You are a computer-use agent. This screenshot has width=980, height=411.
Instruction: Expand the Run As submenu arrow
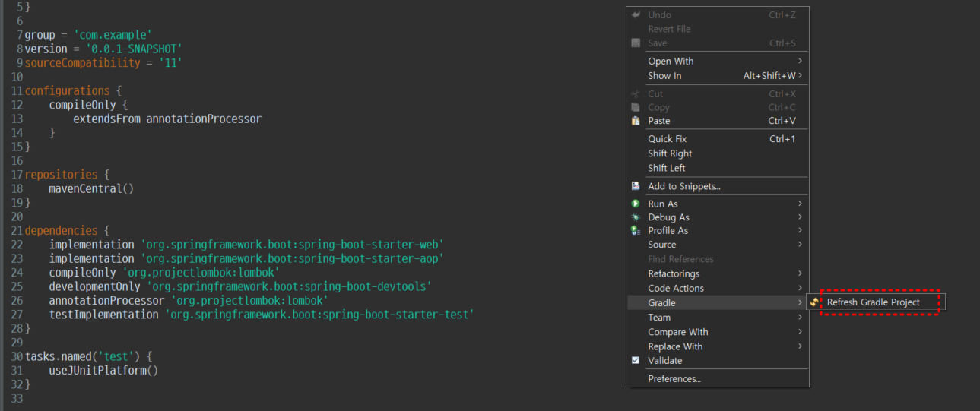(x=800, y=204)
